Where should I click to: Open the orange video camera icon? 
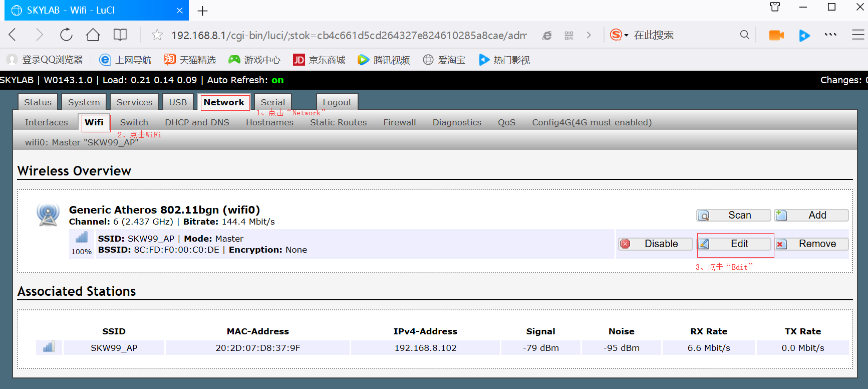coord(776,35)
